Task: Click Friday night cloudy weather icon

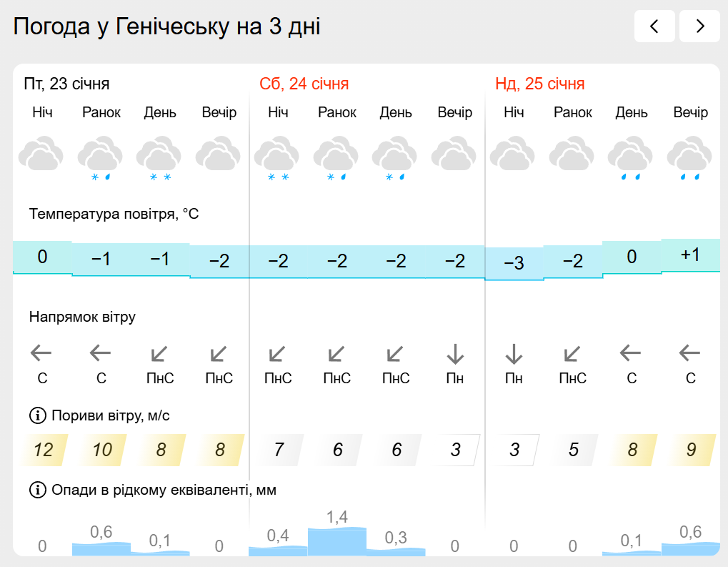Action: [41, 155]
